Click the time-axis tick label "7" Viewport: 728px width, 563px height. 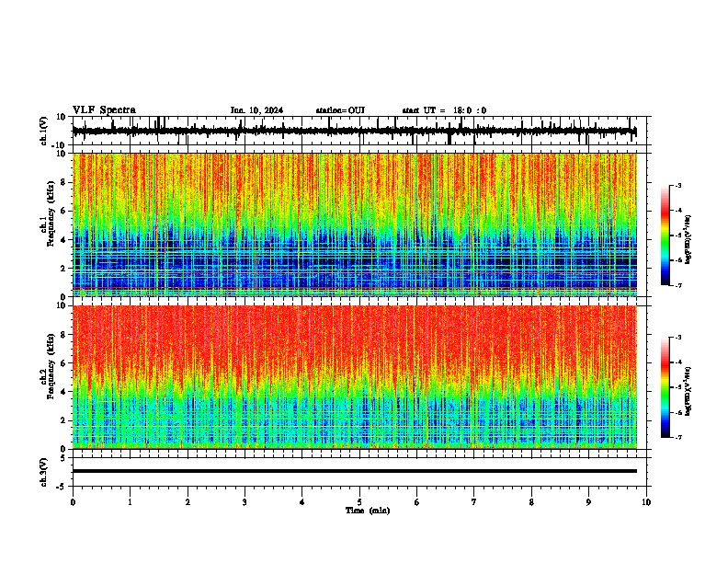pos(474,502)
